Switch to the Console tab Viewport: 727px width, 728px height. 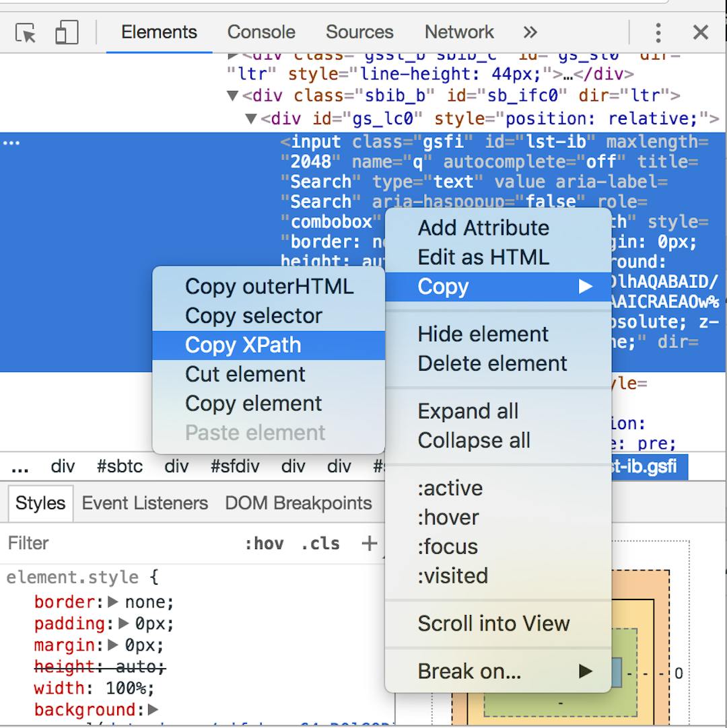point(261,32)
